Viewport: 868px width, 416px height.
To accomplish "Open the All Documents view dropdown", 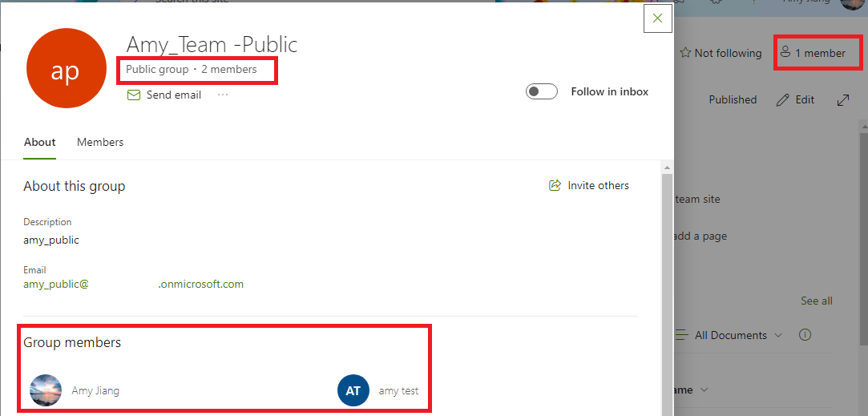I will pos(738,335).
